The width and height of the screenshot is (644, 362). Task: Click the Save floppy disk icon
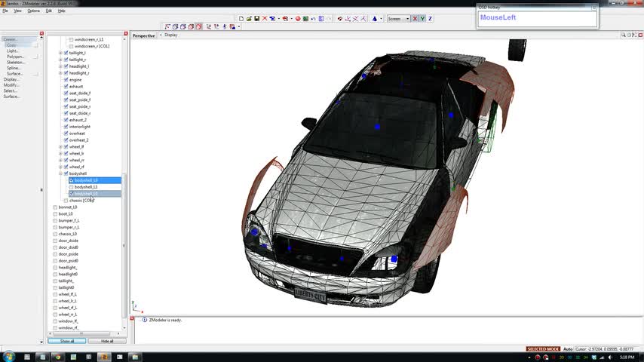pyautogui.click(x=257, y=19)
